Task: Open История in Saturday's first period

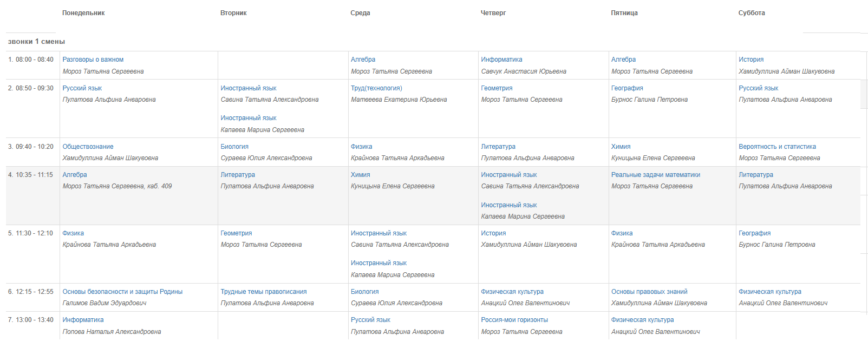Action: pos(751,60)
